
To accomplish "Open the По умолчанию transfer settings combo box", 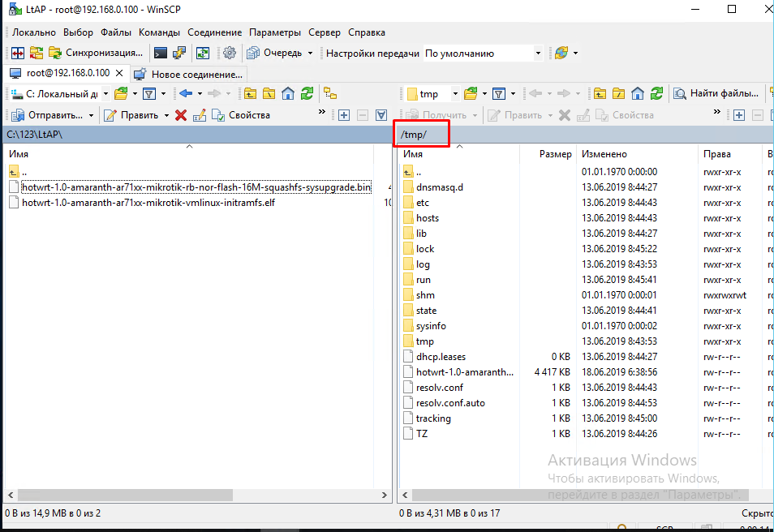I will click(x=484, y=54).
